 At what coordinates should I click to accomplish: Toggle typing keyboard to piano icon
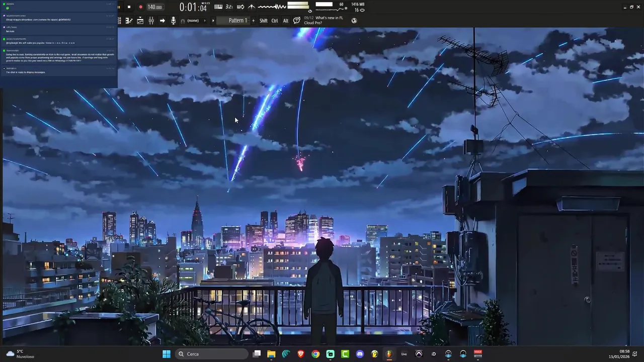(x=218, y=7)
